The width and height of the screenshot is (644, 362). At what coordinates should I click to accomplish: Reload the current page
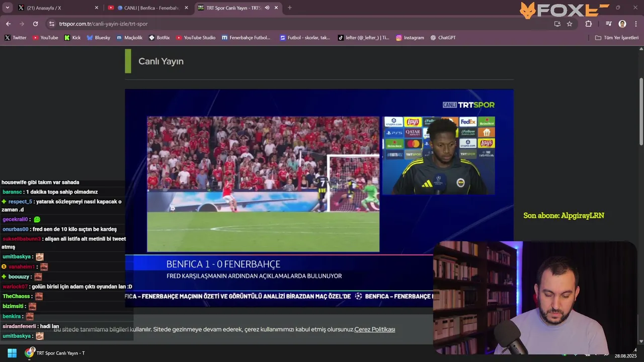[x=35, y=24]
